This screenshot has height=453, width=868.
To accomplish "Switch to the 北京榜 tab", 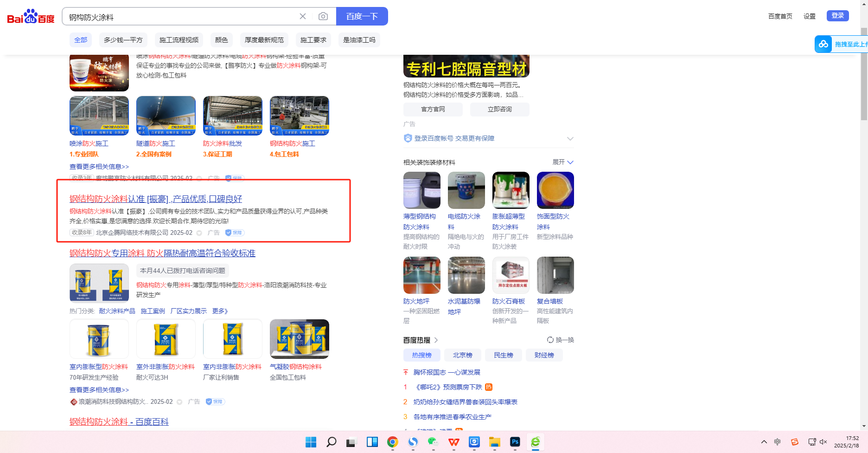I will (x=463, y=355).
